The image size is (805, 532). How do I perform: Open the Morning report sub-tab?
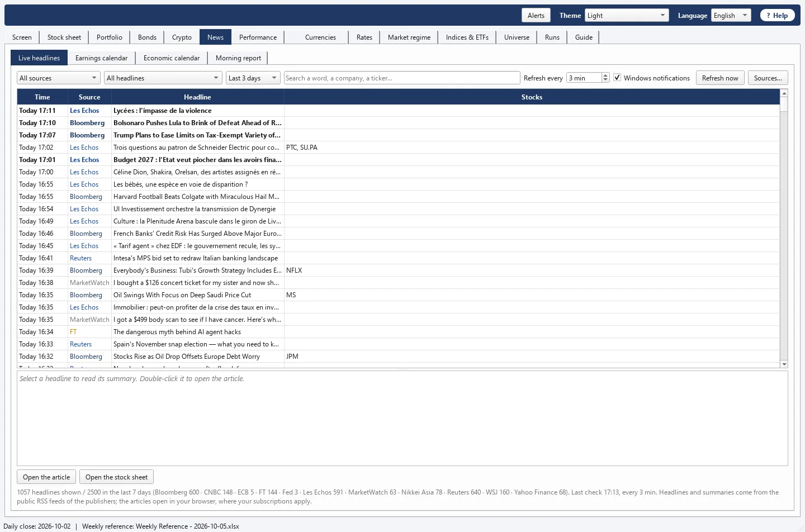pos(238,58)
